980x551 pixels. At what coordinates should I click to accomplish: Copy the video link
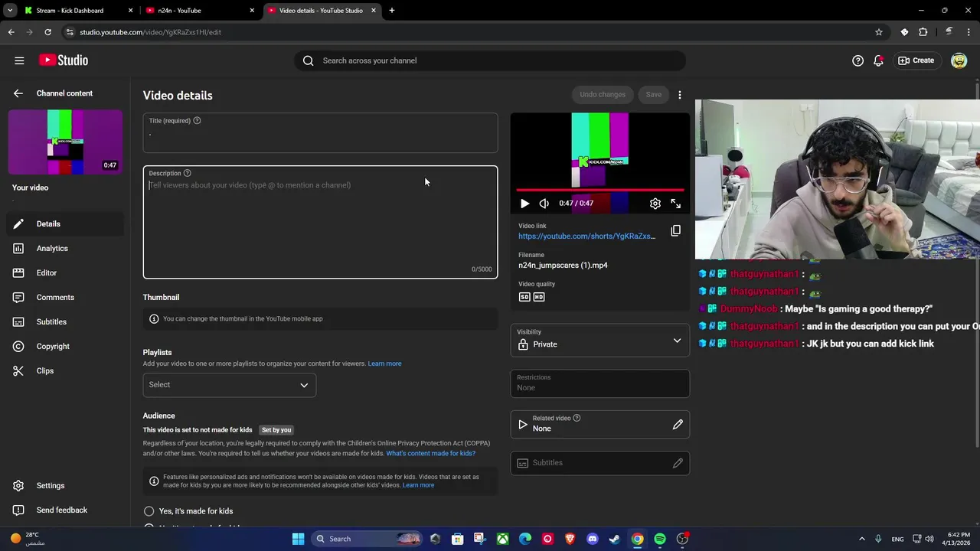pyautogui.click(x=675, y=230)
